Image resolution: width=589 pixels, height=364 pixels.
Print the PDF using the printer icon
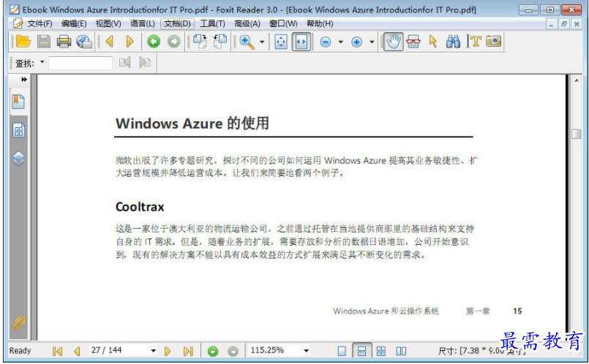[x=64, y=41]
